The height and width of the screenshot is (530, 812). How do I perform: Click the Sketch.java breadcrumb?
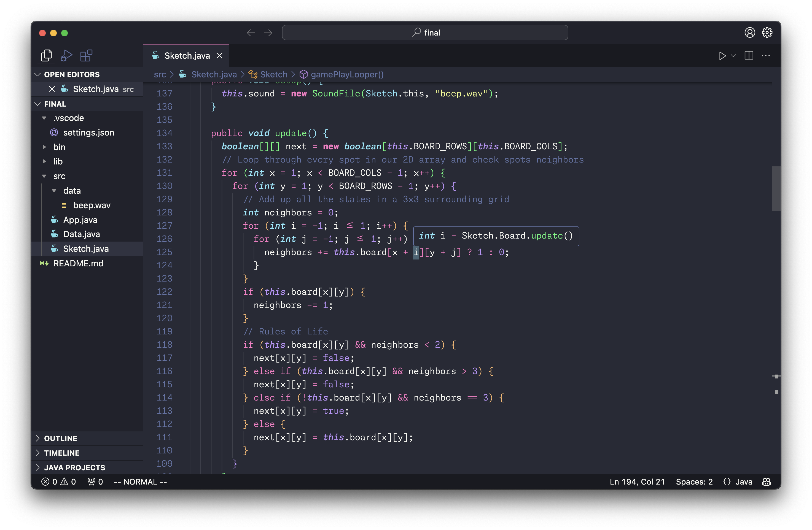[x=214, y=74]
